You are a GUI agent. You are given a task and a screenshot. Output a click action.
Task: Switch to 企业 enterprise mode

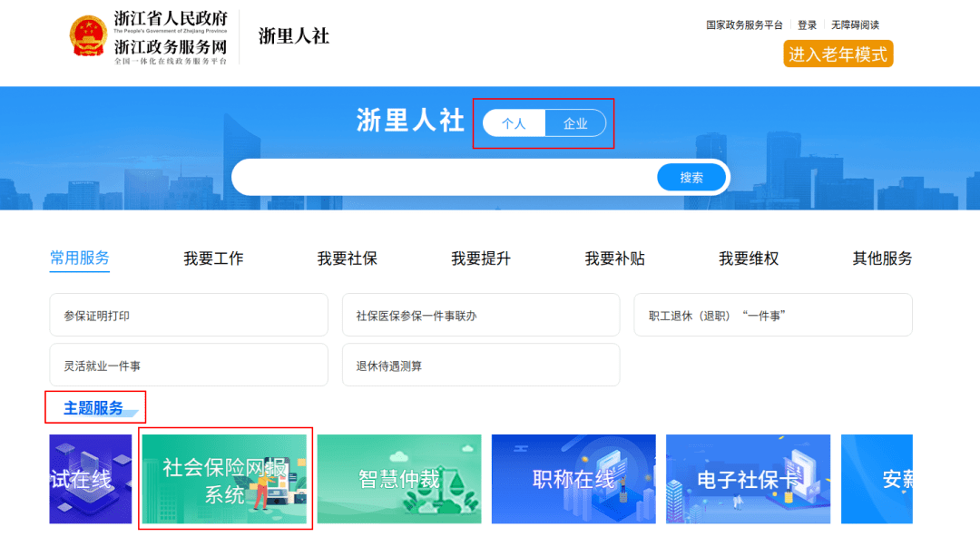(x=575, y=122)
